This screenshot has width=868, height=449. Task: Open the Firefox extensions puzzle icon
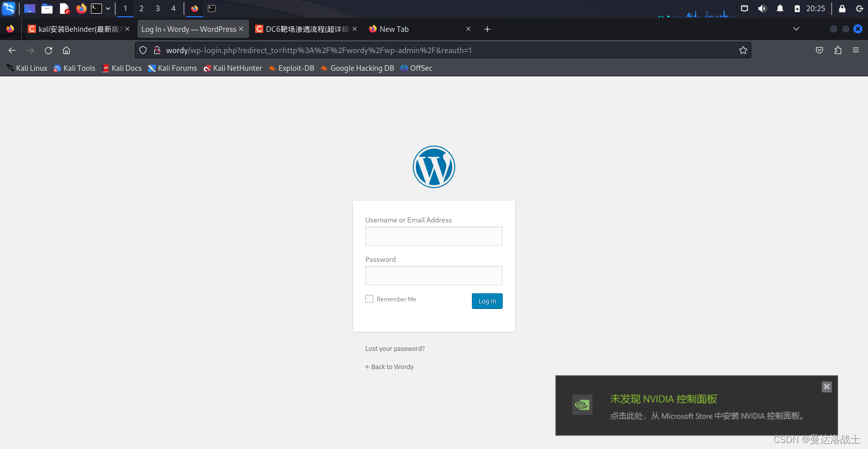click(x=838, y=51)
